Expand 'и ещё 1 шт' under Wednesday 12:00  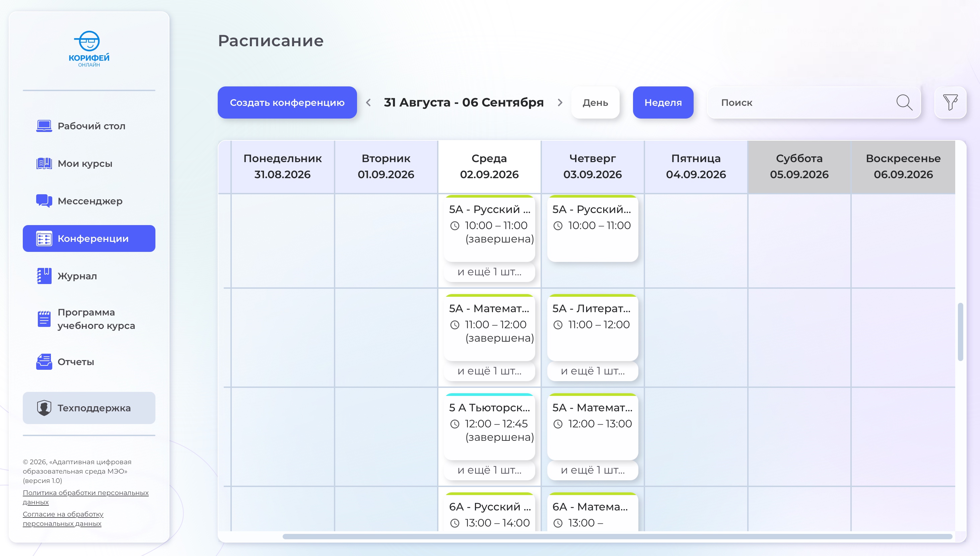pyautogui.click(x=489, y=471)
